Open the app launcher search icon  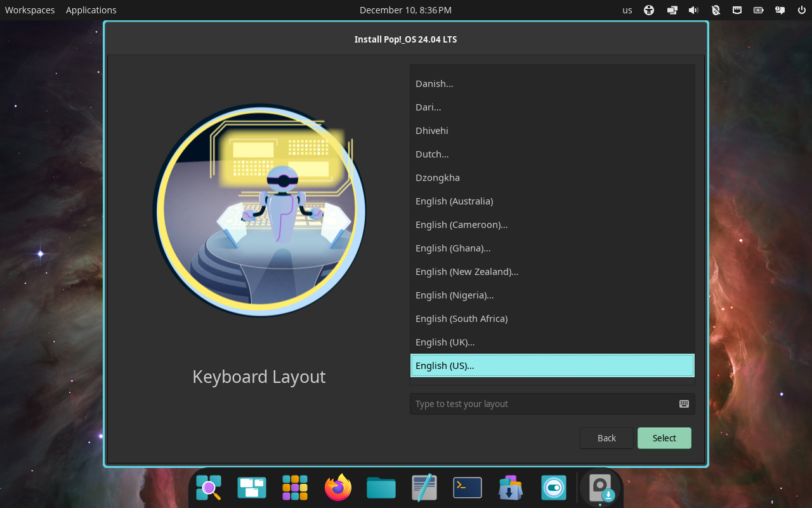point(208,487)
